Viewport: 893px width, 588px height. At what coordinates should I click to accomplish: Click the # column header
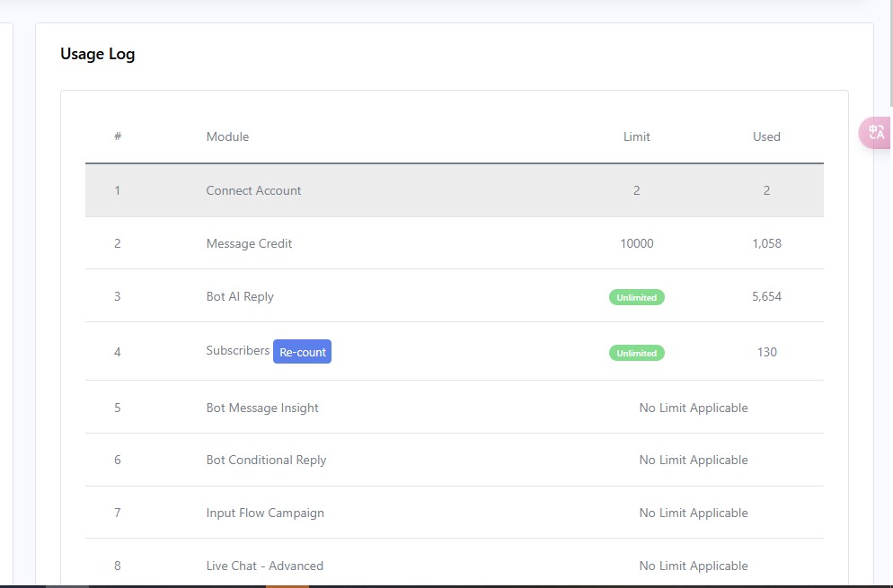[118, 136]
